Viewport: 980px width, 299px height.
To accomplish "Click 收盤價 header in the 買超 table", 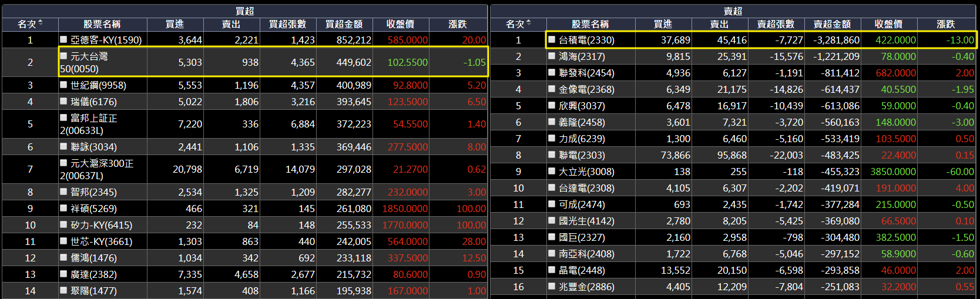I will click(401, 24).
